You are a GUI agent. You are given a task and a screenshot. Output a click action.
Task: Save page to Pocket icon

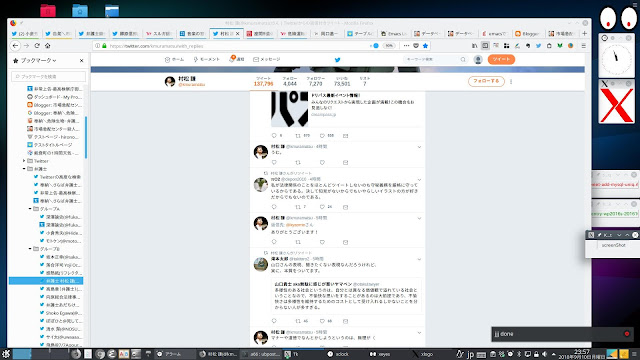point(416,46)
